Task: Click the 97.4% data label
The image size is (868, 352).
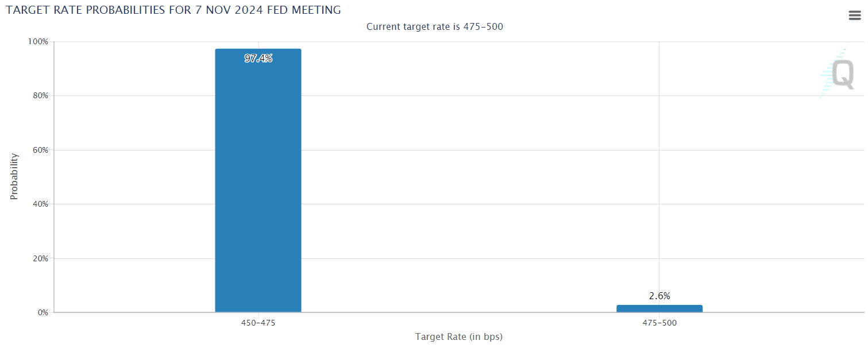Action: [x=258, y=57]
